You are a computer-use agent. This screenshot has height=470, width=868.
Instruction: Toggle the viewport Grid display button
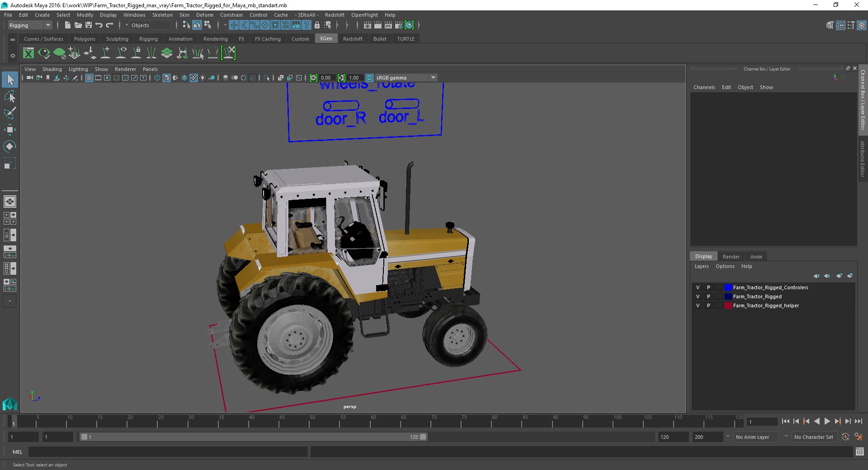click(89, 78)
